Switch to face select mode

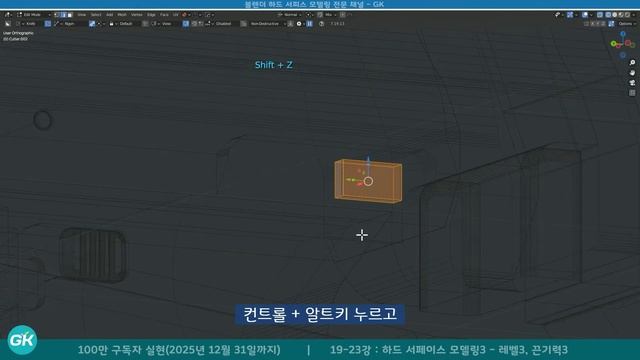(70, 15)
